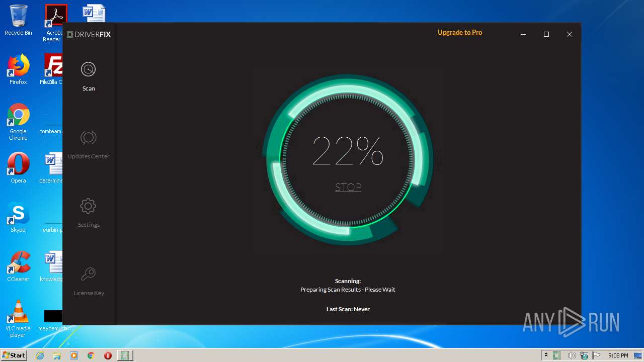Open the Scan section icon
Screen dimensions: 644x362
(x=88, y=69)
